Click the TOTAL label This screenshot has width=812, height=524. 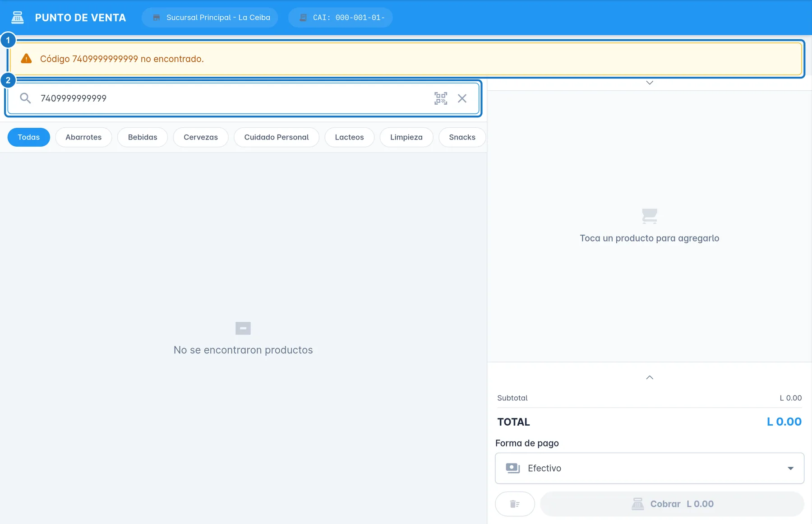[513, 422]
